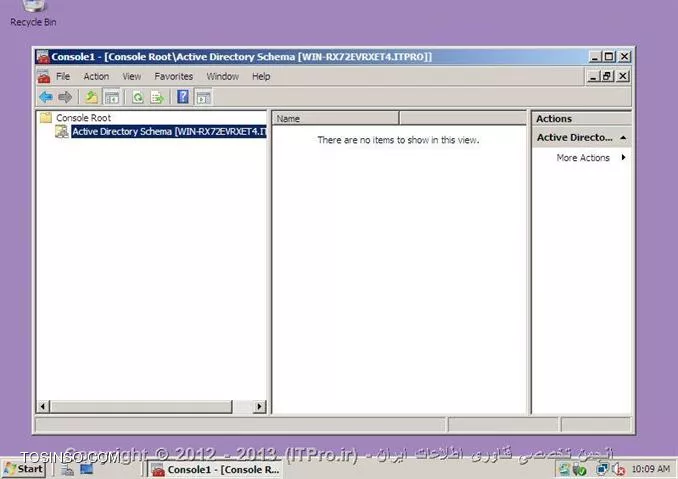Click the tree pane scroll left arrow
The image size is (678, 479).
(43, 406)
